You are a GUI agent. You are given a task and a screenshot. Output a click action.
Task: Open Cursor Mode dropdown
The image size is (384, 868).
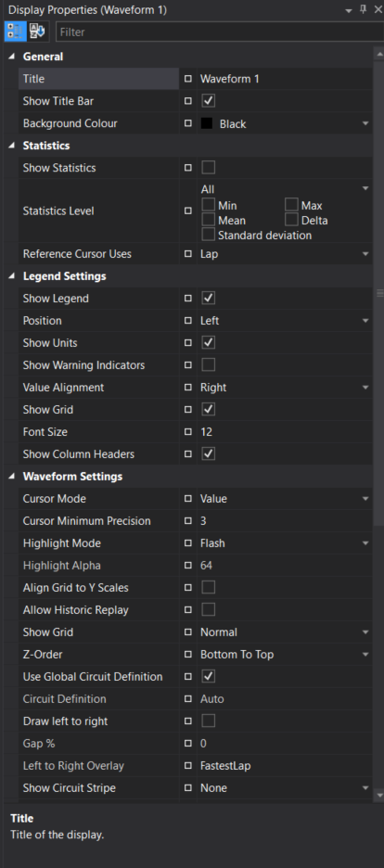pyautogui.click(x=365, y=499)
